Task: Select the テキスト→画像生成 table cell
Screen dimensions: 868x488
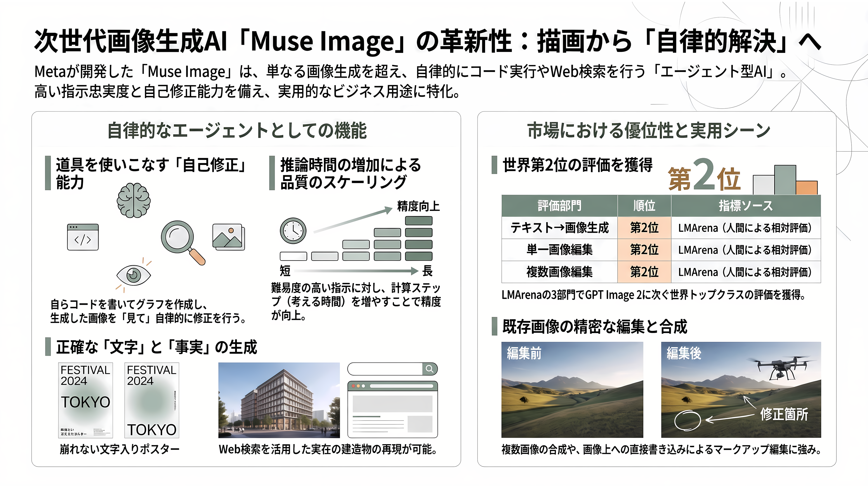Action: pyautogui.click(x=559, y=228)
